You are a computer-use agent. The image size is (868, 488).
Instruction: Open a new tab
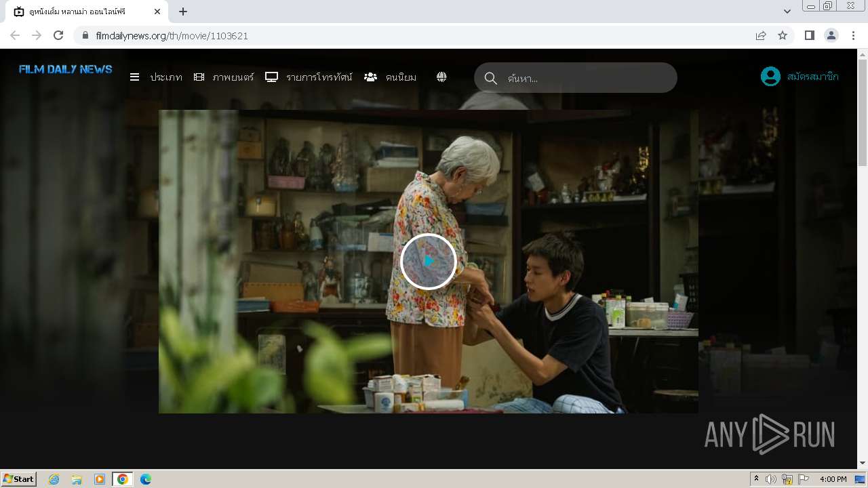pos(183,12)
